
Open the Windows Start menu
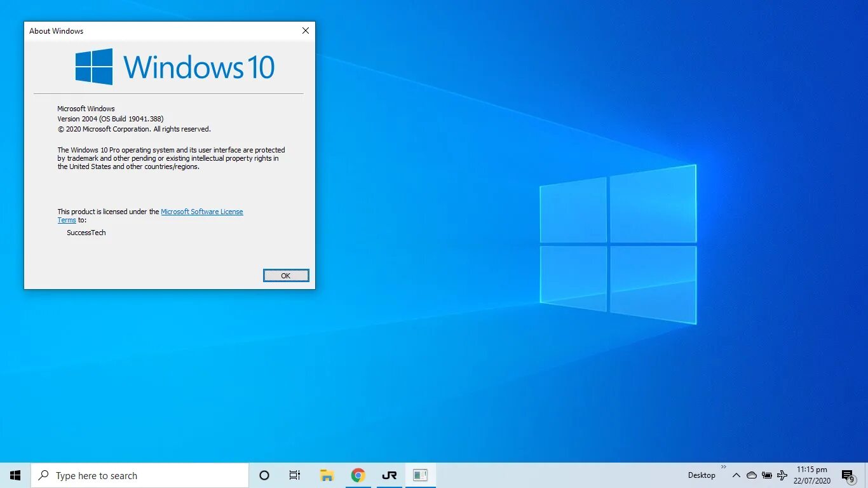[x=15, y=475]
